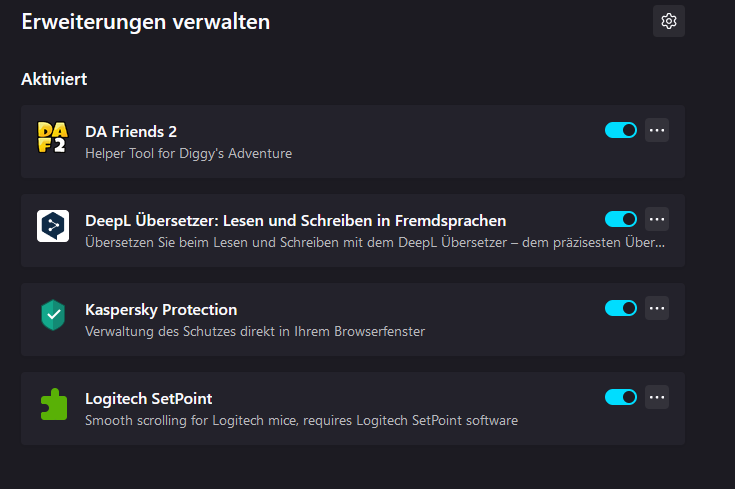Screen dimensions: 735x489
Task: Click the Logitech SetPoint puzzle icon
Action: (x=52, y=405)
